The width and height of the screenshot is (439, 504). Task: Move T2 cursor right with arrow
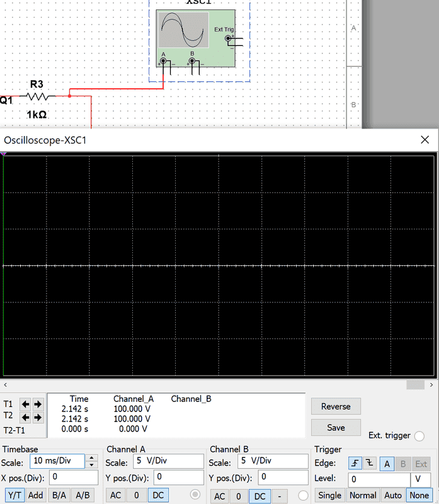tap(38, 417)
